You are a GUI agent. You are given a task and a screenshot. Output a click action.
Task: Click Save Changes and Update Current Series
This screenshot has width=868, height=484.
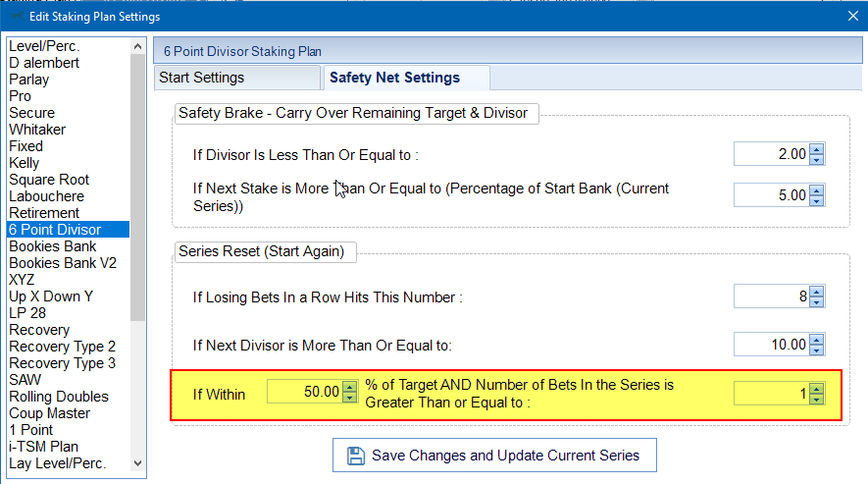click(494, 456)
